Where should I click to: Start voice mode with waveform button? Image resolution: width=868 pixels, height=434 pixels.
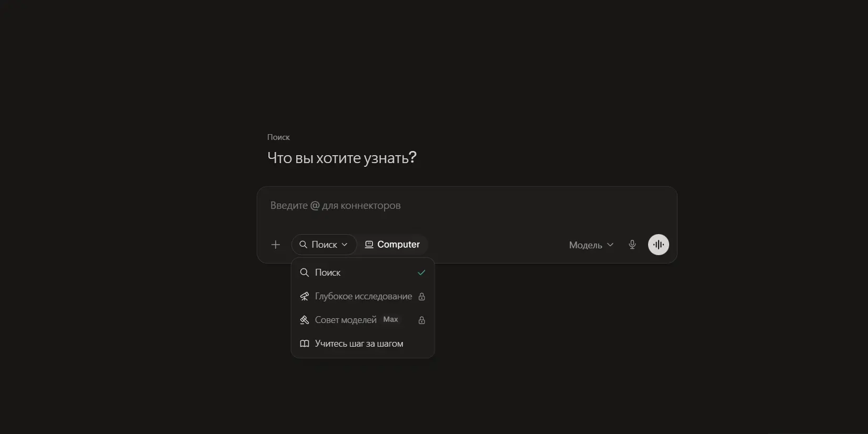click(x=659, y=245)
